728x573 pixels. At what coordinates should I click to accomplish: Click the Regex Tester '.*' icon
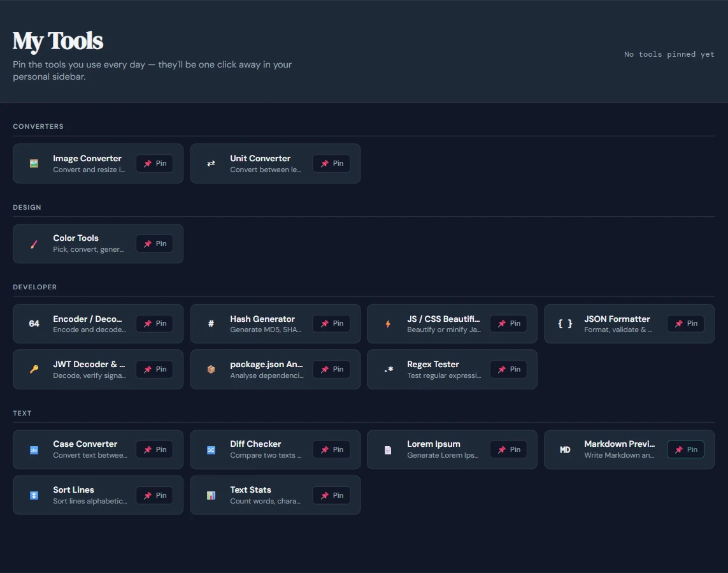pos(387,369)
